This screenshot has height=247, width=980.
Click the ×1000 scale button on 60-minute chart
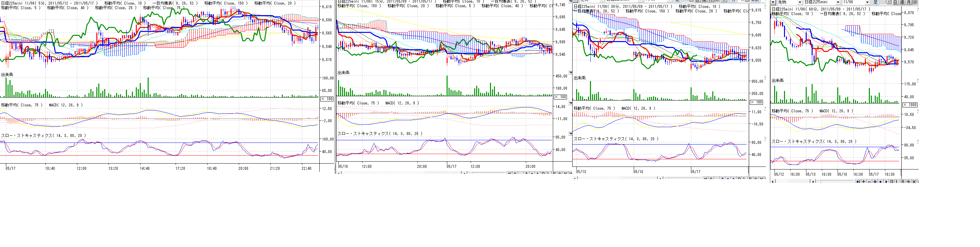click(910, 105)
